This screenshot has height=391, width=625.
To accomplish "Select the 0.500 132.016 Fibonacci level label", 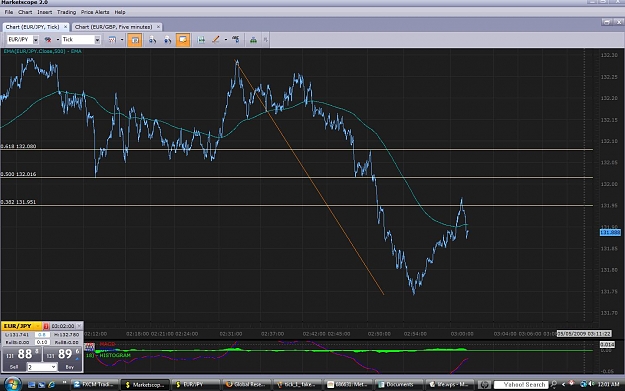I will pos(18,174).
